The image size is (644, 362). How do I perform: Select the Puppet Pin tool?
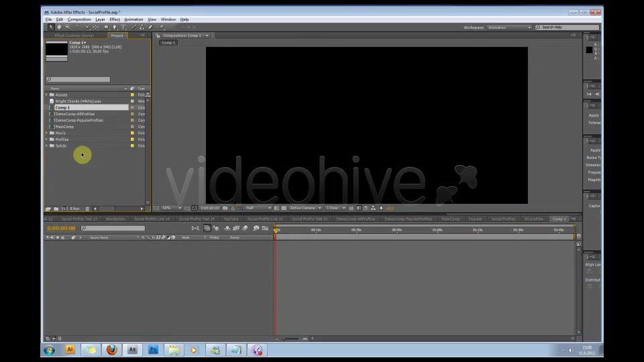tap(162, 27)
